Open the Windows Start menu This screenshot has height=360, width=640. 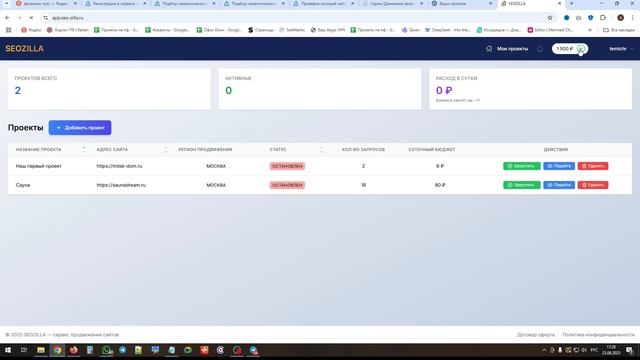pyautogui.click(x=8, y=350)
